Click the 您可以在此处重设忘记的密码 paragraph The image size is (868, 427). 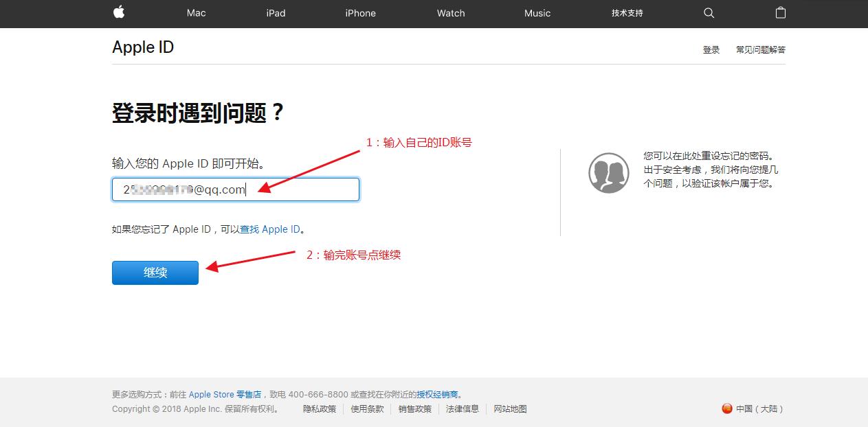711,170
